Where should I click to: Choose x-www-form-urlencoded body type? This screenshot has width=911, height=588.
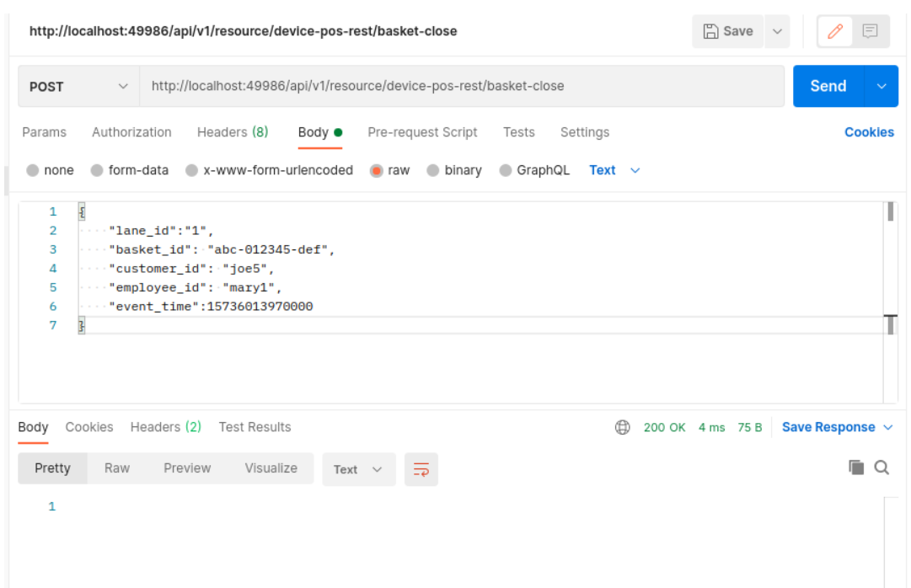pyautogui.click(x=270, y=170)
